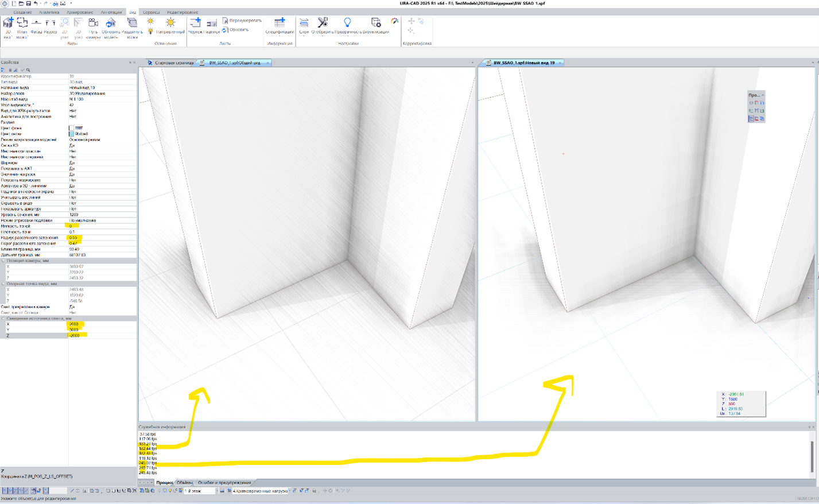
Task: Open the Спецификации table icon
Action: (x=280, y=23)
